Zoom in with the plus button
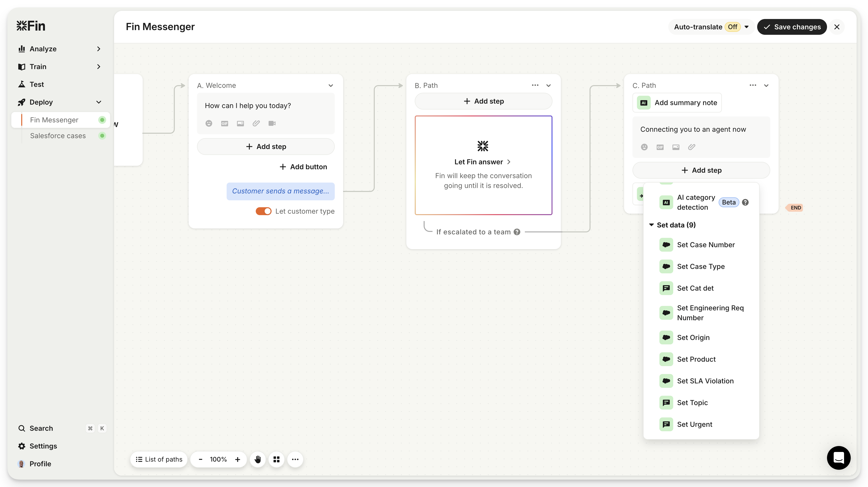Image resolution: width=868 pixels, height=487 pixels. (237, 459)
